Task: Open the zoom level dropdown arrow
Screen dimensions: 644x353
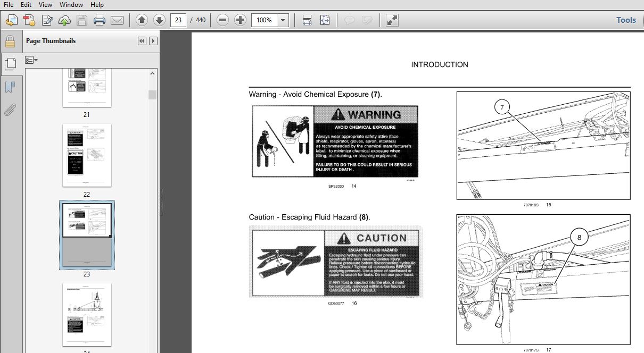Action: point(283,20)
